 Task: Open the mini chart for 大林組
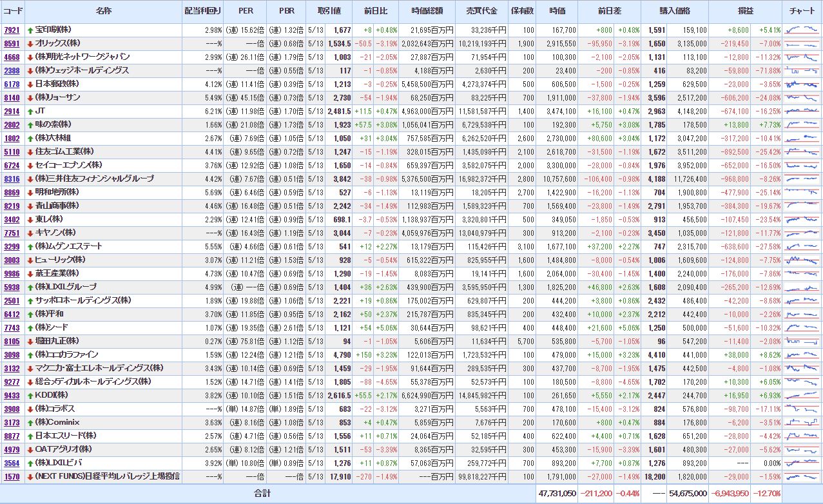coord(802,138)
